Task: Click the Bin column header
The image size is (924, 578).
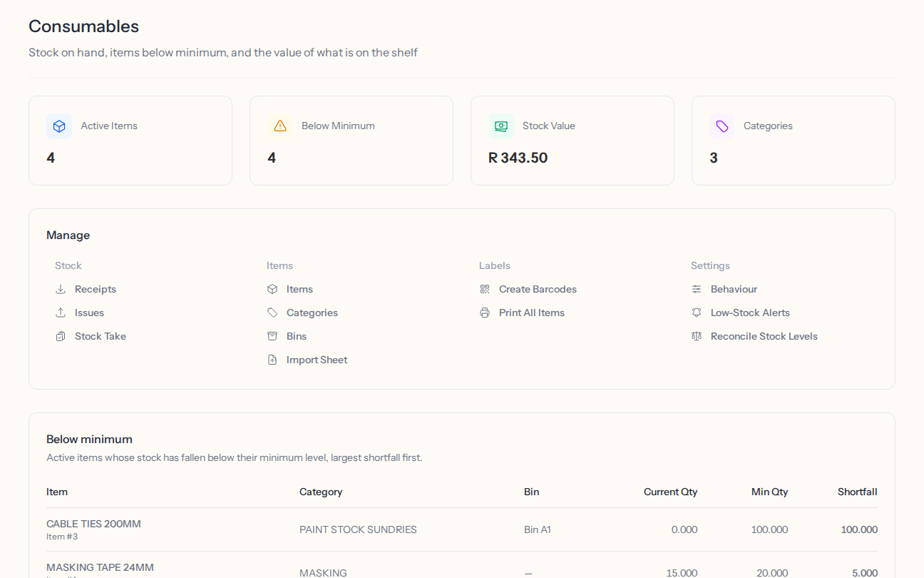Action: (x=532, y=492)
